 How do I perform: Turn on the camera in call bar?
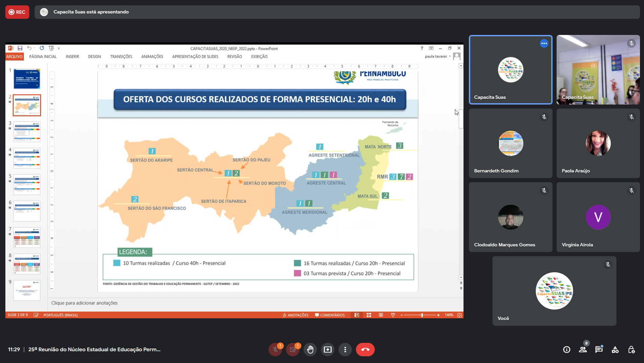[293, 350]
